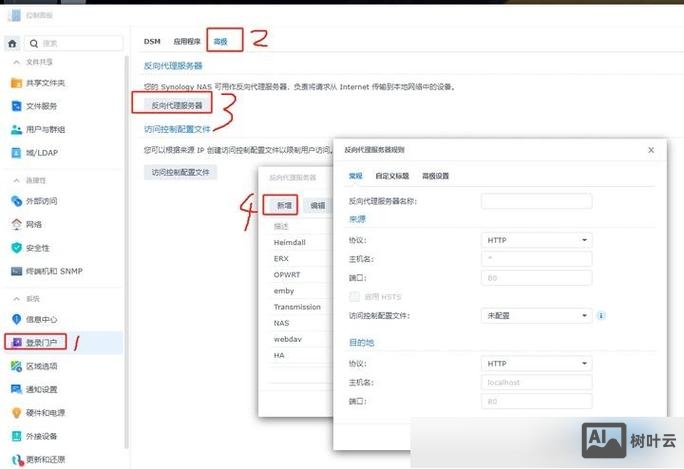The image size is (684, 469).
Task: Focus the destination 主机名 localhost field
Action: point(537,382)
